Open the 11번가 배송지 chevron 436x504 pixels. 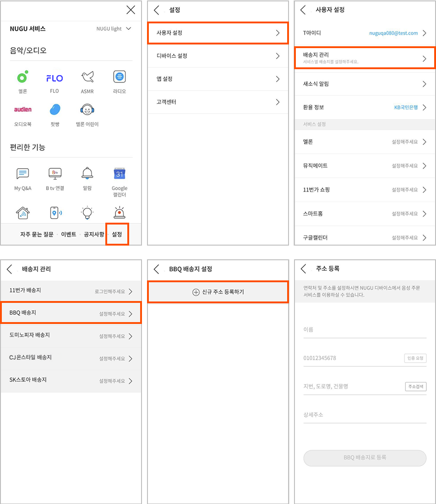131,291
